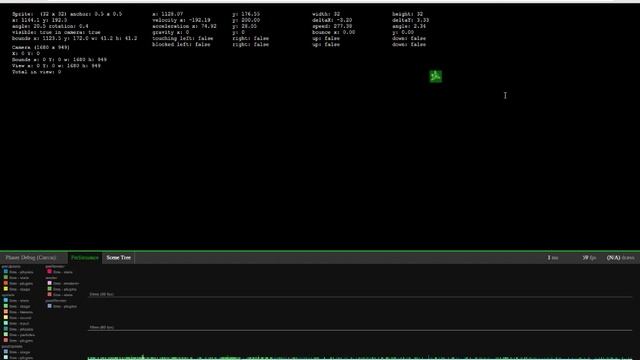Click the green performance graph strip
Image resolution: width=640 pixels, height=360 pixels.
(x=360, y=358)
